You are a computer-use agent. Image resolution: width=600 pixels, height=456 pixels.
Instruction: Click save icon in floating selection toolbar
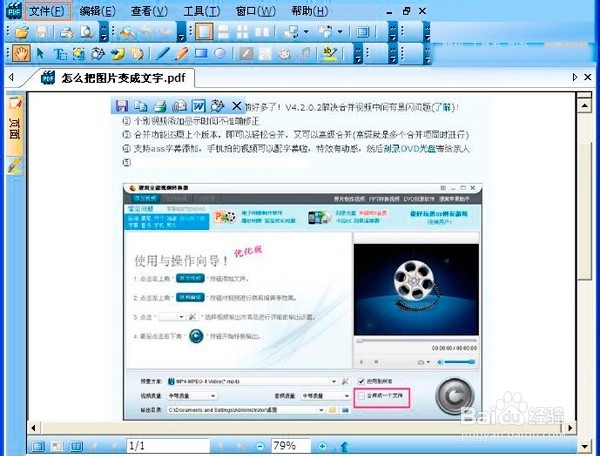122,106
